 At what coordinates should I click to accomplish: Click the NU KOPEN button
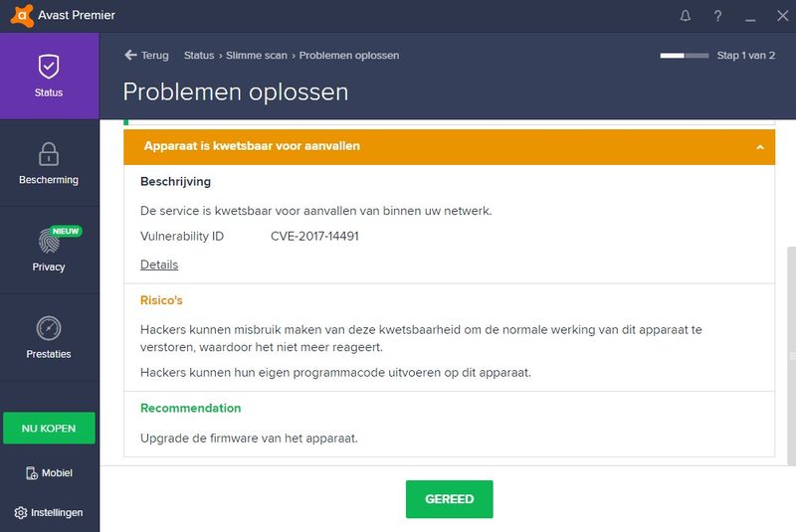tap(49, 428)
